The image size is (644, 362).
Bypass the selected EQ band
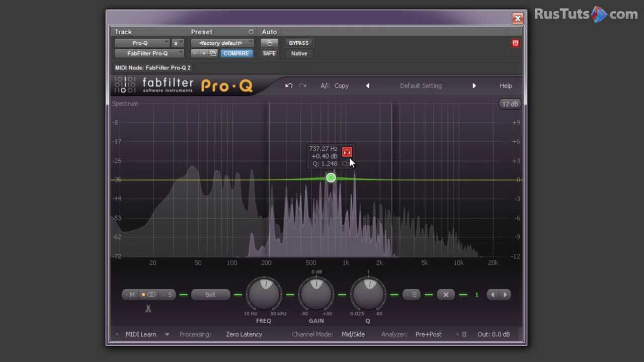[x=412, y=295]
